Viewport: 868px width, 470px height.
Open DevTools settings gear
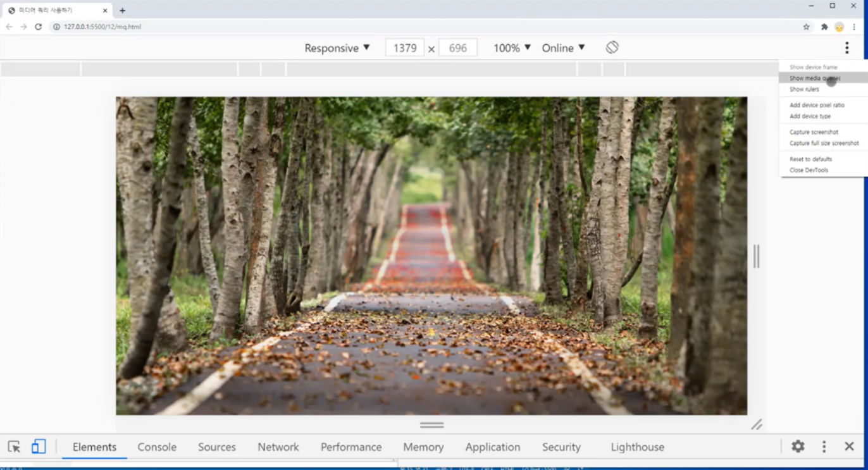click(x=798, y=447)
